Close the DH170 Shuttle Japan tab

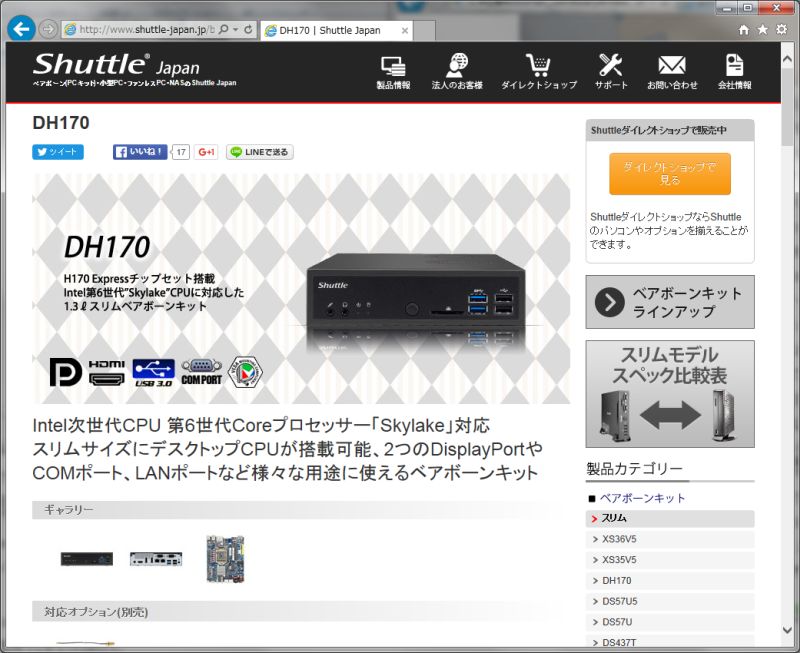(405, 31)
